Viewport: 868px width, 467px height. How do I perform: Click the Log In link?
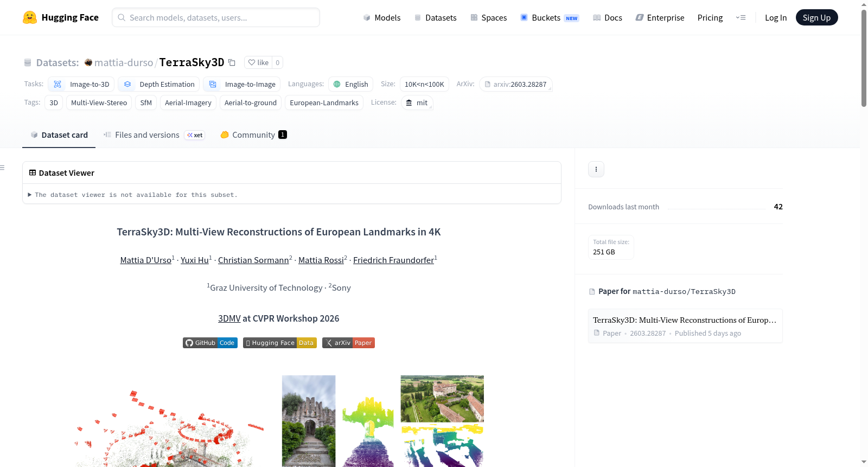click(776, 17)
